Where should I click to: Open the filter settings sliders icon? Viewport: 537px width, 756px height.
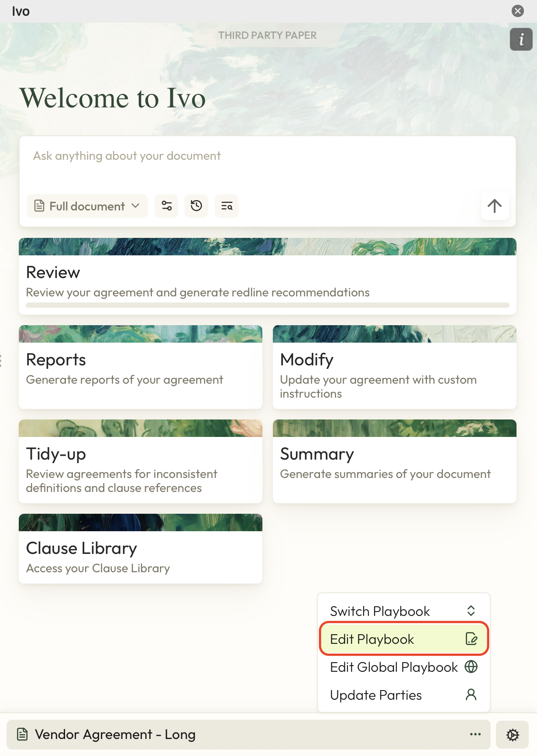166,206
